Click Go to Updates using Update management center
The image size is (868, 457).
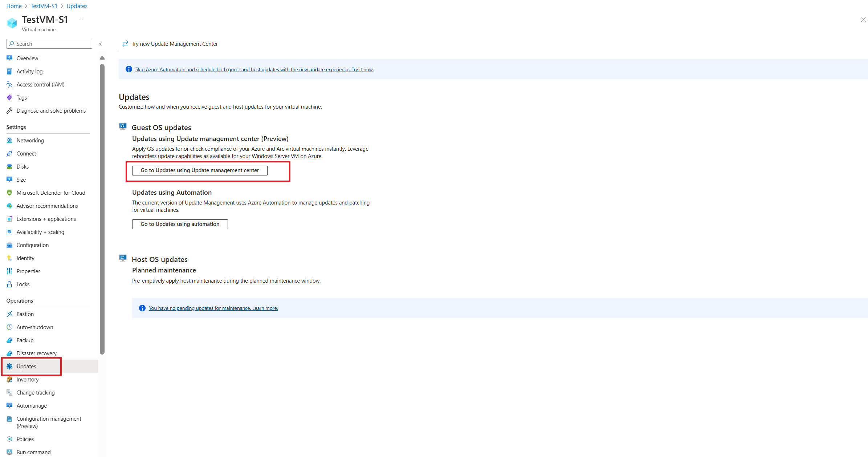click(200, 170)
